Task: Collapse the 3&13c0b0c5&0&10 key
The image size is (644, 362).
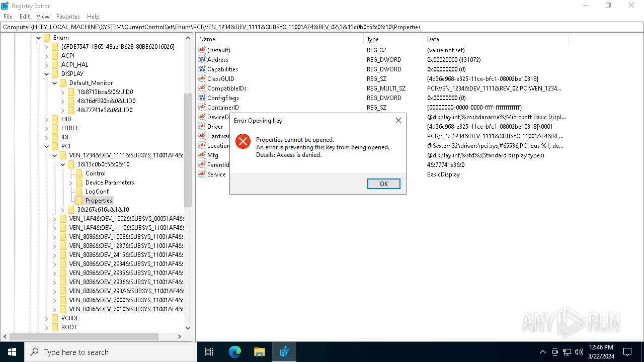Action: [62, 164]
